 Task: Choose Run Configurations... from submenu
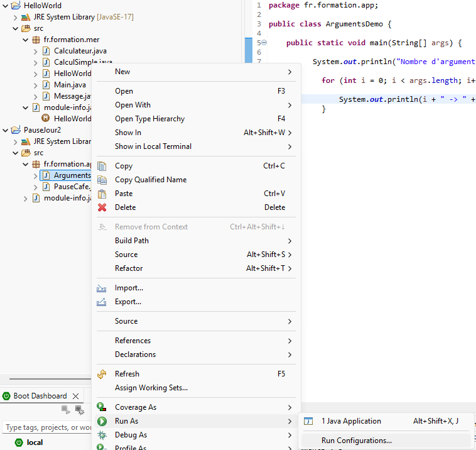(356, 441)
